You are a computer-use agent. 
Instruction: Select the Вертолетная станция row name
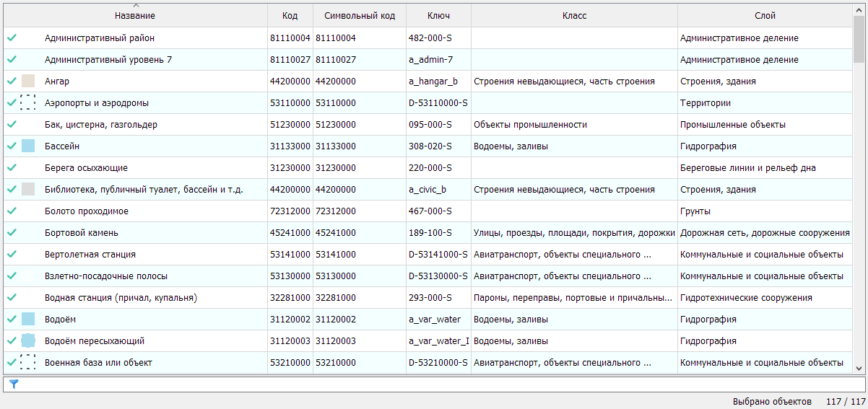pyautogui.click(x=90, y=255)
